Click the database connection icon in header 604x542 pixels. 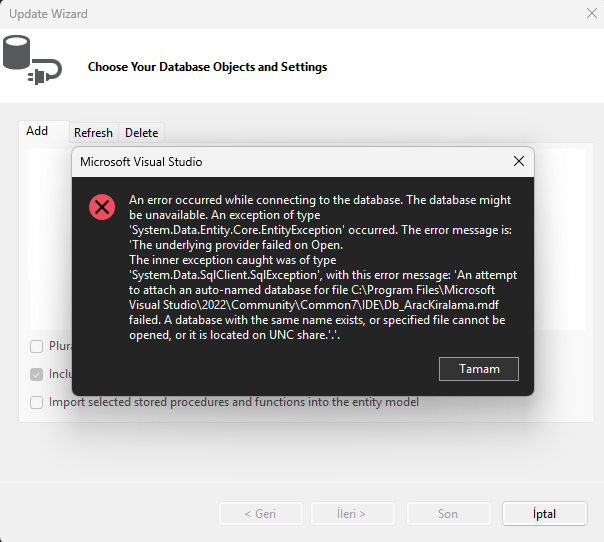pyautogui.click(x=32, y=60)
